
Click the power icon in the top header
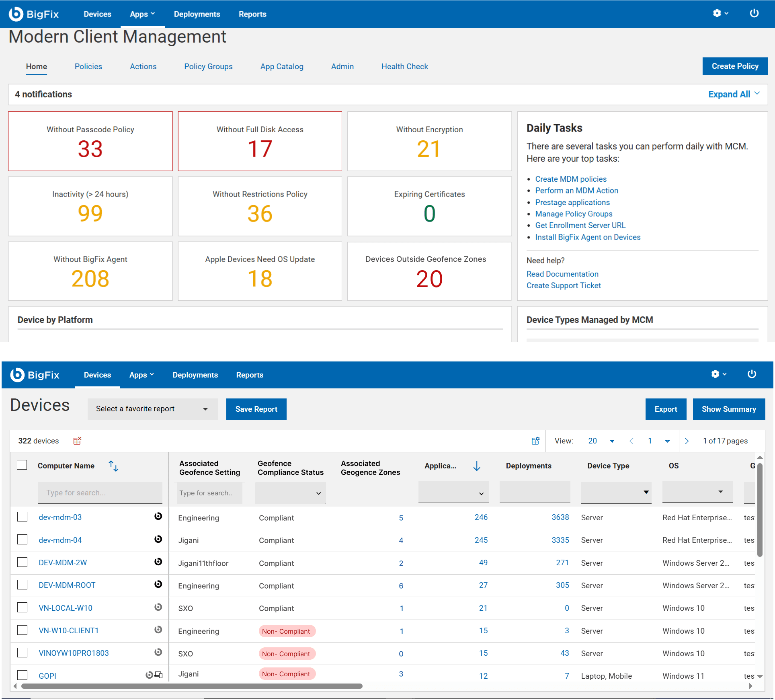[754, 13]
